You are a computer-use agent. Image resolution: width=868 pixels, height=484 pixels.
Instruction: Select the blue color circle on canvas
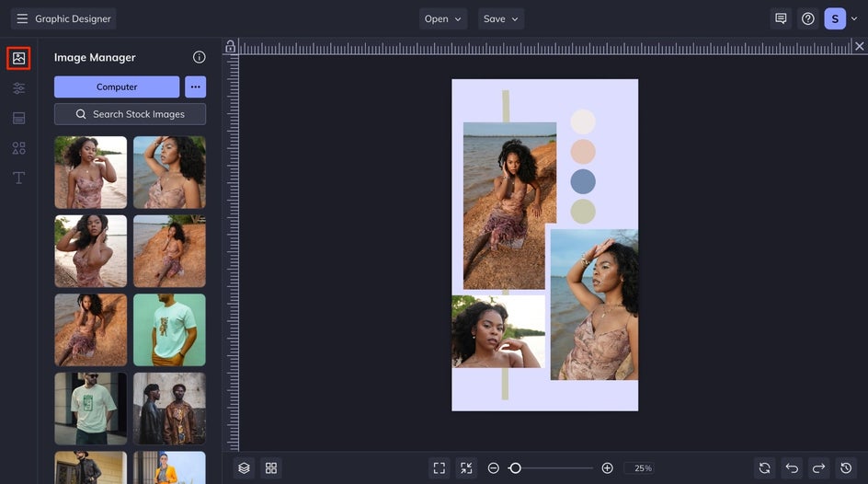pyautogui.click(x=583, y=181)
